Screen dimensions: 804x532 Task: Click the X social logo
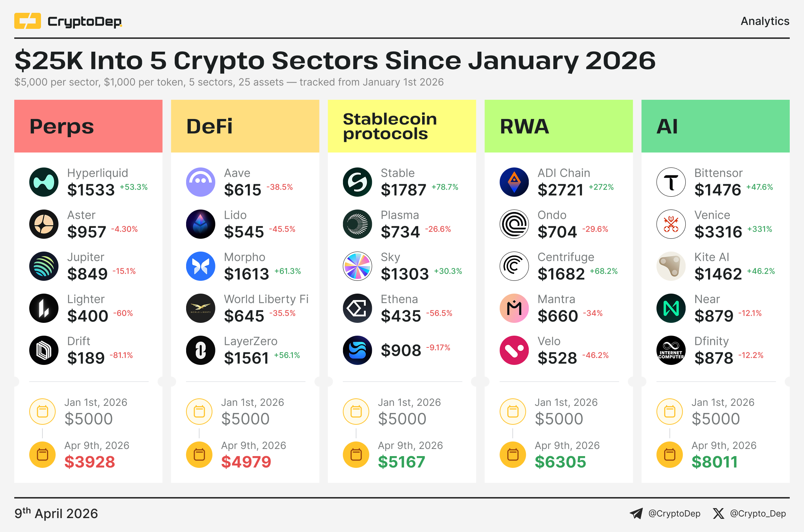(x=718, y=513)
